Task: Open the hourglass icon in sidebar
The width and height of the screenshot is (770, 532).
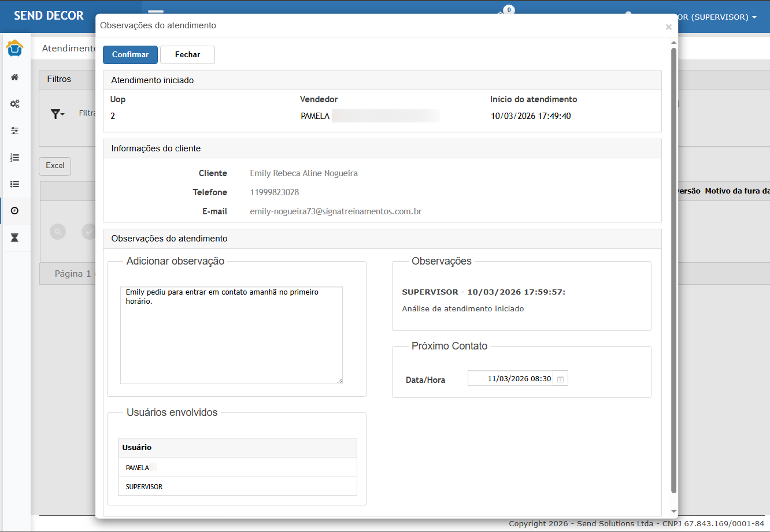Action: 15,237
